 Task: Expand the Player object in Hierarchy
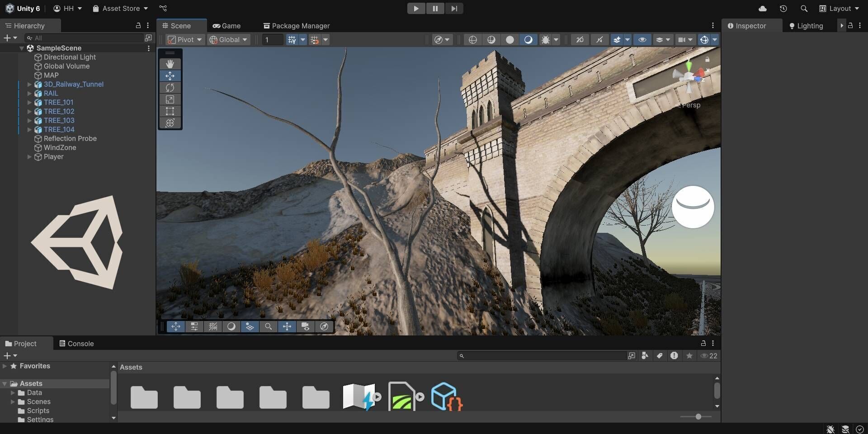coord(29,157)
